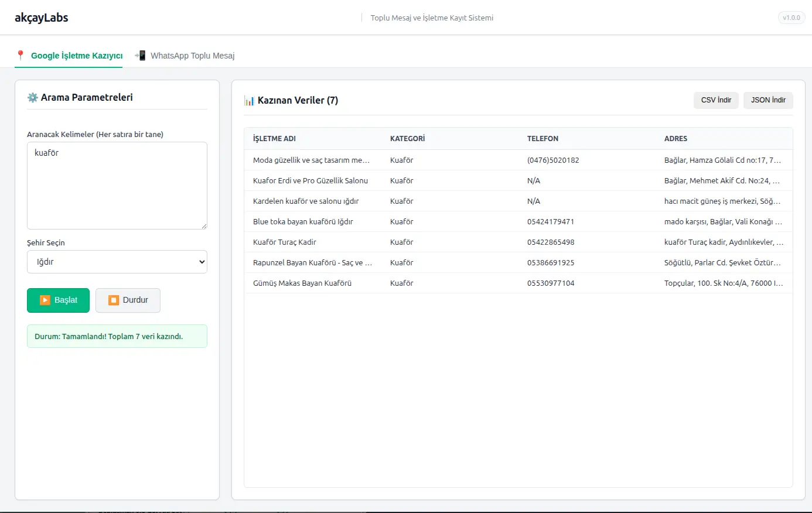This screenshot has height=513, width=812.
Task: Click the İŞLETME ADI column header
Action: [274, 139]
